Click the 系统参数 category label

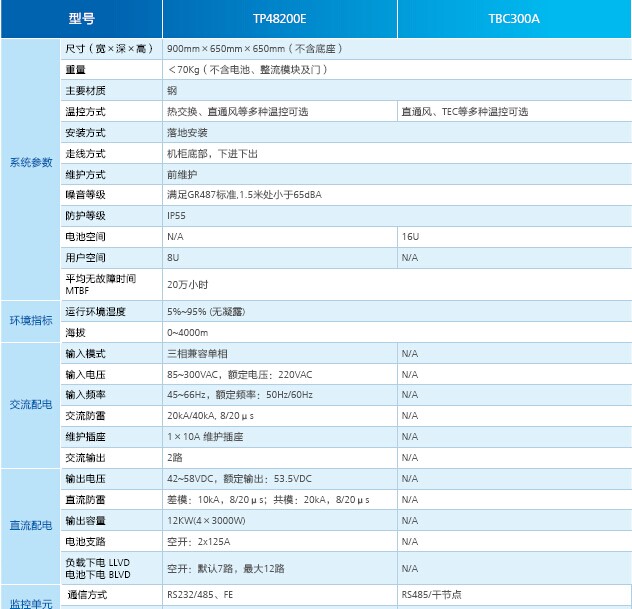click(x=31, y=162)
